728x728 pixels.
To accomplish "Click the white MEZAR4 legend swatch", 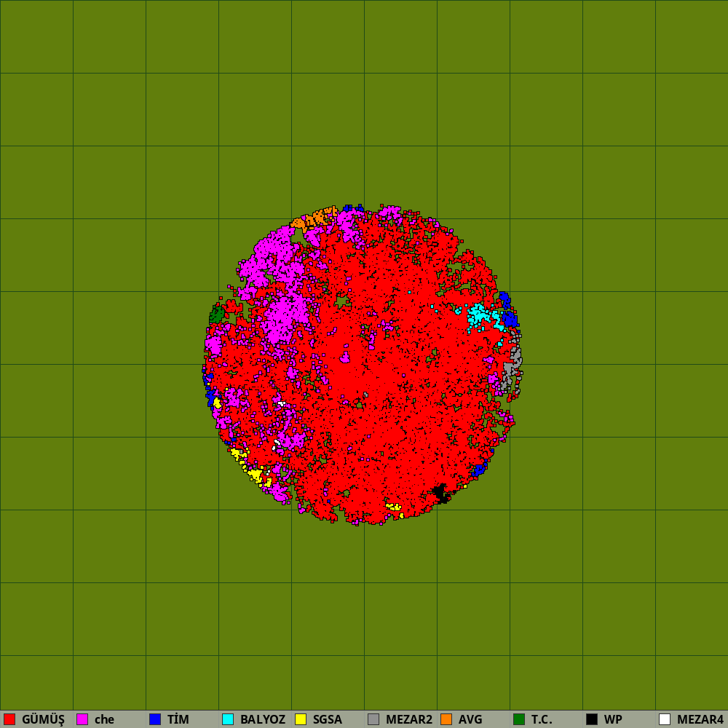I will coord(665,719).
